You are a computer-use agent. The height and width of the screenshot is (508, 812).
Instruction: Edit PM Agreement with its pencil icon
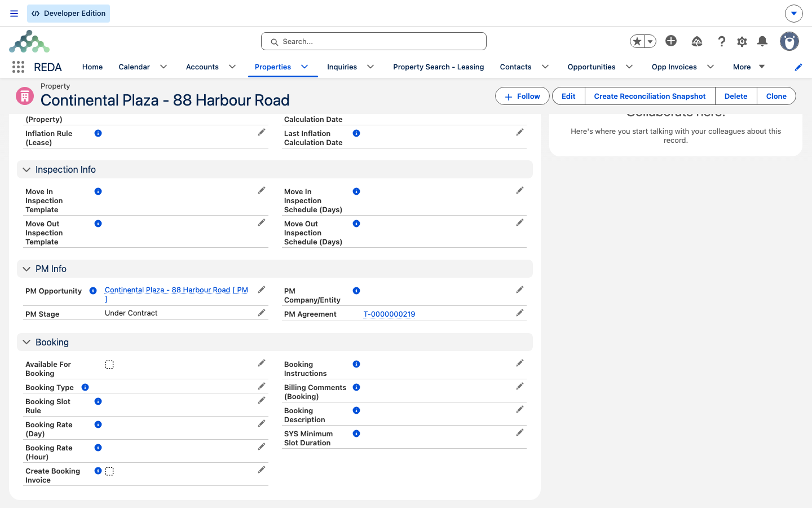[520, 313]
